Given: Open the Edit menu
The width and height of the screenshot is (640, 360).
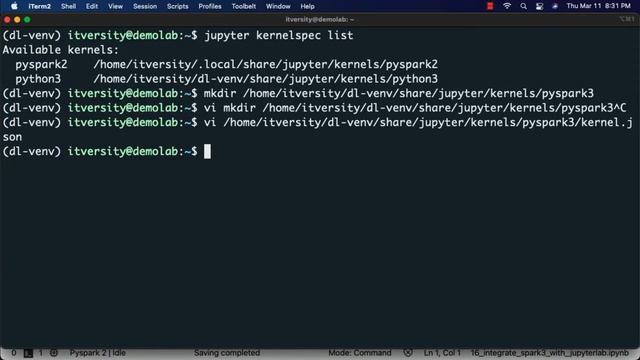Looking at the screenshot, I should click(x=92, y=7).
